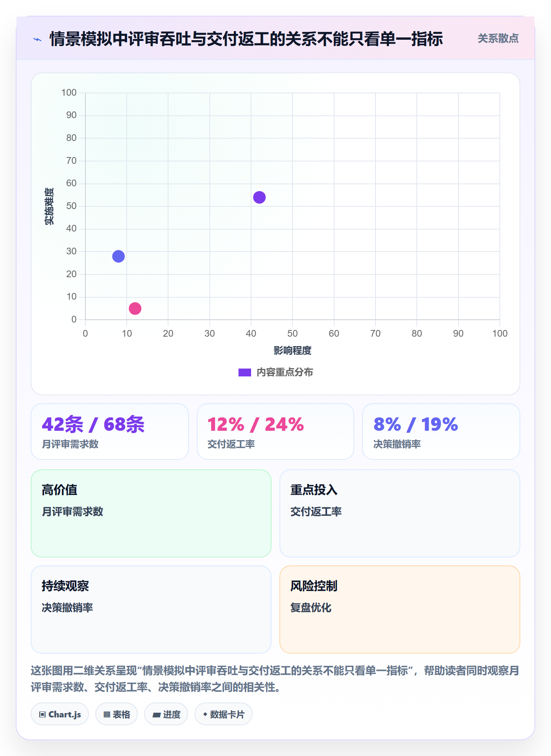Click 复盘优化 text in 风险控制 card
The width and height of the screenshot is (551, 756).
[x=311, y=608]
